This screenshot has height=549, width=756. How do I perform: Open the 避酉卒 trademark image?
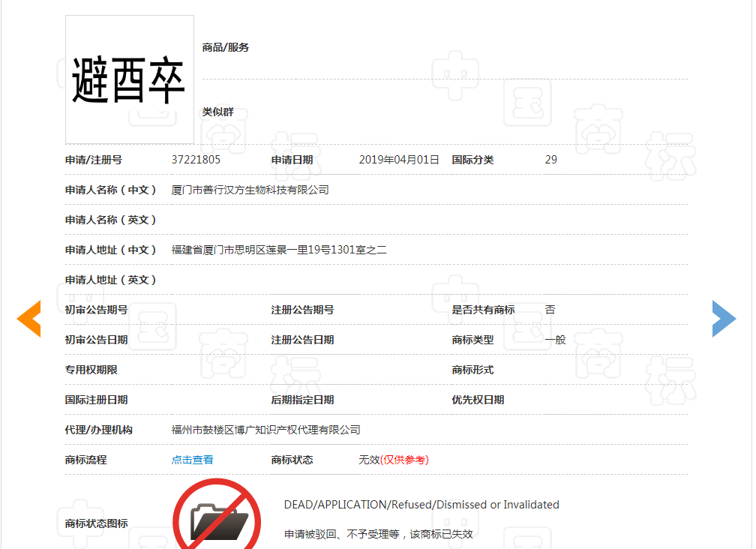point(129,79)
